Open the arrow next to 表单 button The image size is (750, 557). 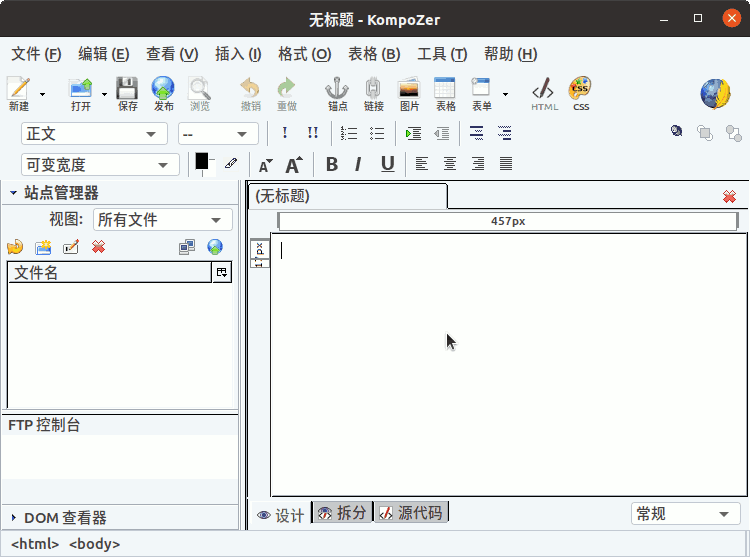(505, 94)
